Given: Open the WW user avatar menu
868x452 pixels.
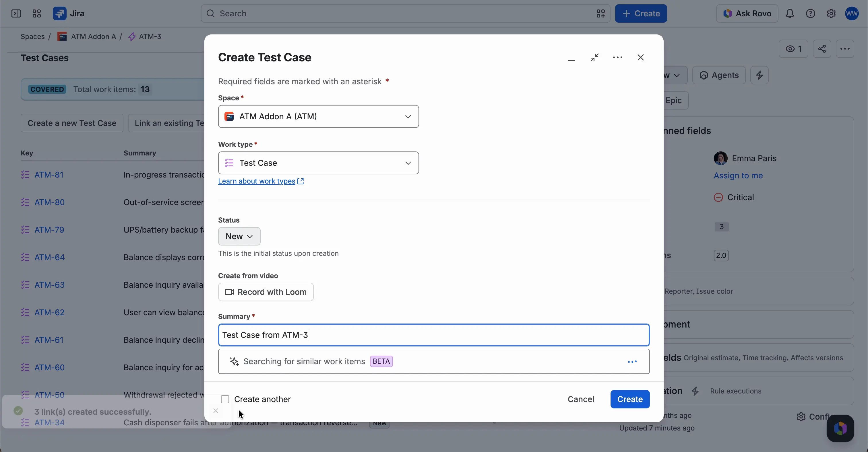Looking at the screenshot, I should (851, 13).
